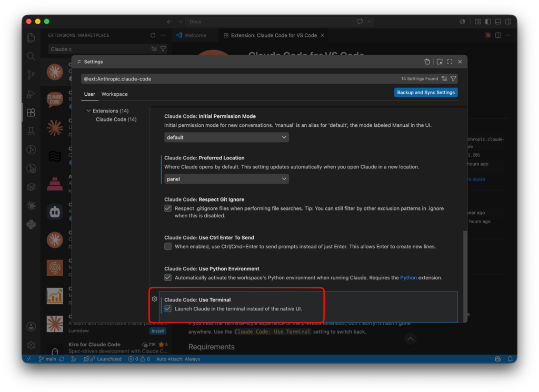
Task: Open Preferred Location panel dropdown
Action: [x=226, y=179]
